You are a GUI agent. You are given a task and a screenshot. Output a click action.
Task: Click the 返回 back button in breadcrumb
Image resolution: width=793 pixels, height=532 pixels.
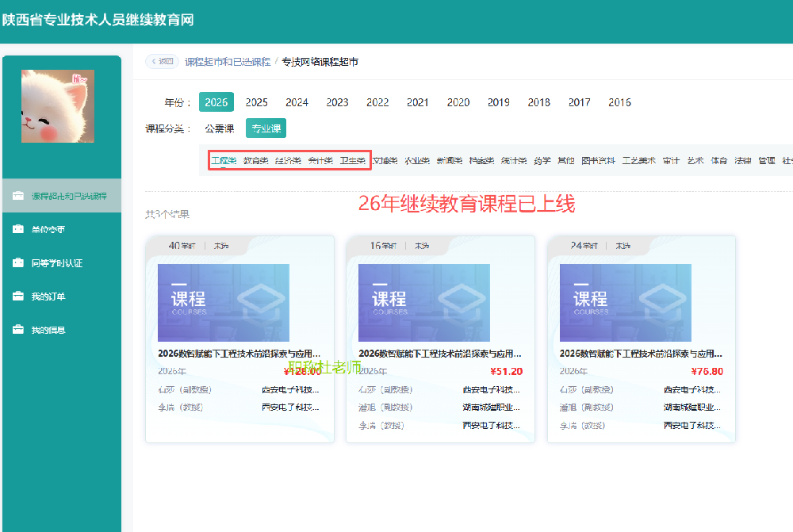161,62
